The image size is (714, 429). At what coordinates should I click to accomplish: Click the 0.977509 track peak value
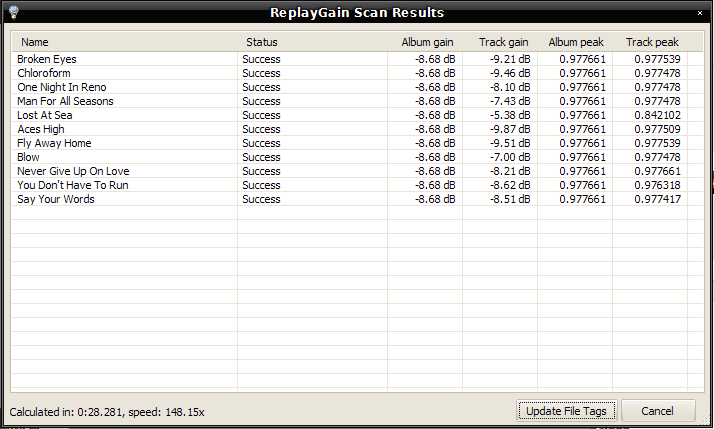pos(658,129)
